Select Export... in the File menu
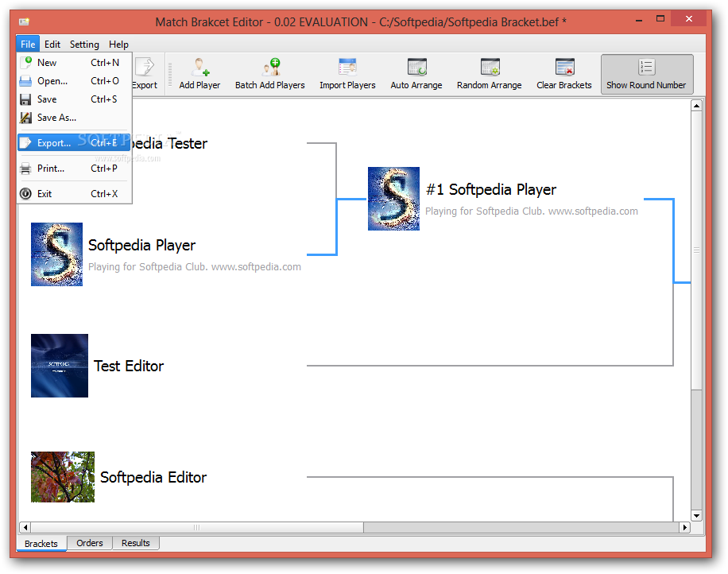This screenshot has width=728, height=574. pos(74,143)
